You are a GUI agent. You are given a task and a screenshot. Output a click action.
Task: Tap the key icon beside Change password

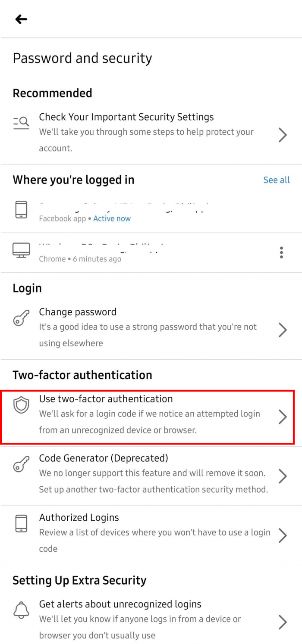pos(21,318)
